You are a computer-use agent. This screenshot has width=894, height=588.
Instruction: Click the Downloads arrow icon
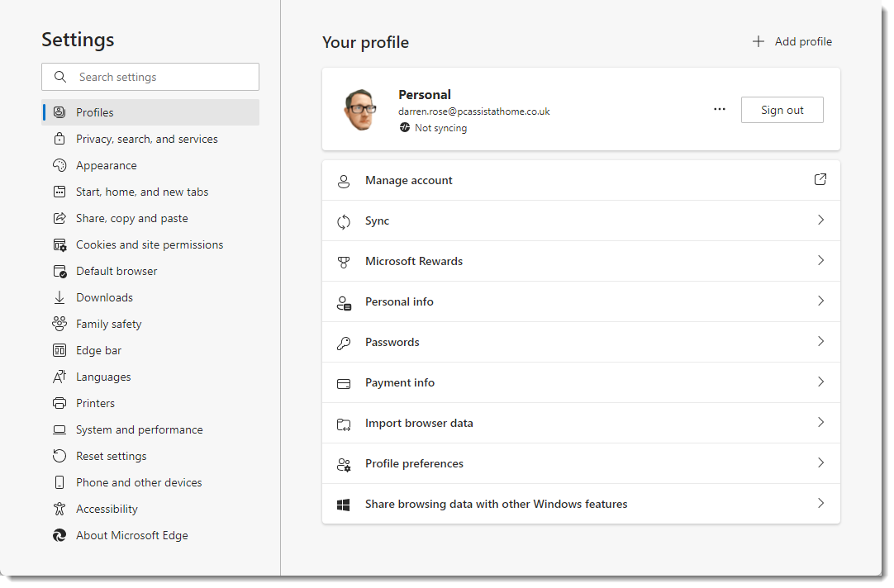[x=59, y=297]
